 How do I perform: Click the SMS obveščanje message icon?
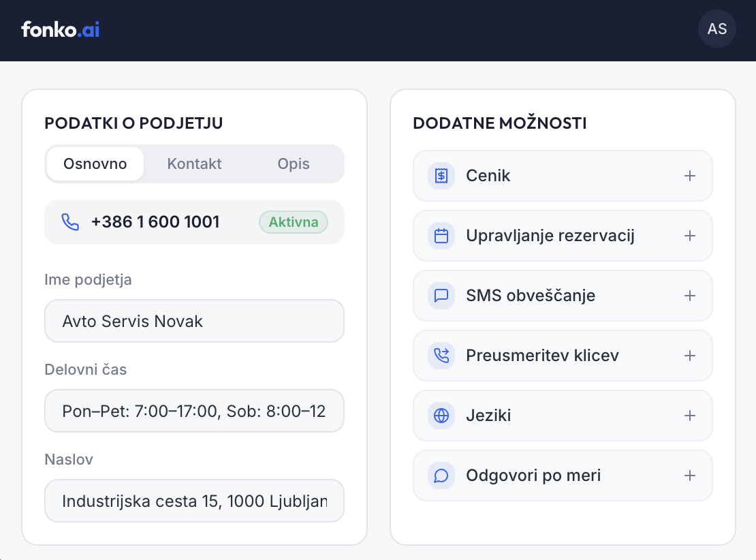coord(441,296)
